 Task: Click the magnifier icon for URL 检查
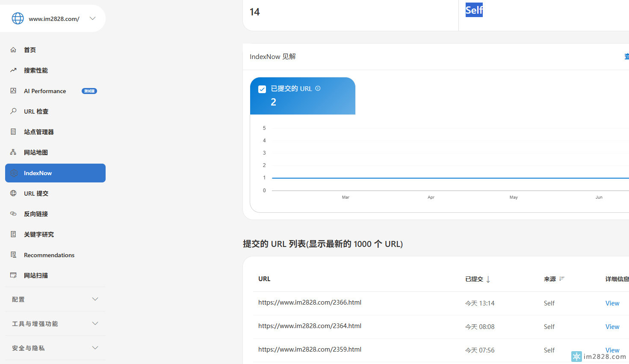[13, 112]
